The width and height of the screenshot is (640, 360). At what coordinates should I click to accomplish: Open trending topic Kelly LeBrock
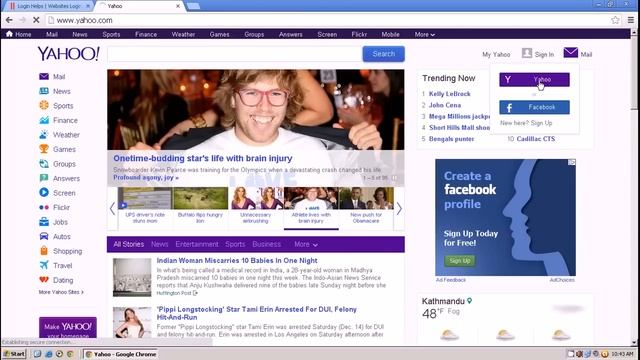click(x=449, y=93)
